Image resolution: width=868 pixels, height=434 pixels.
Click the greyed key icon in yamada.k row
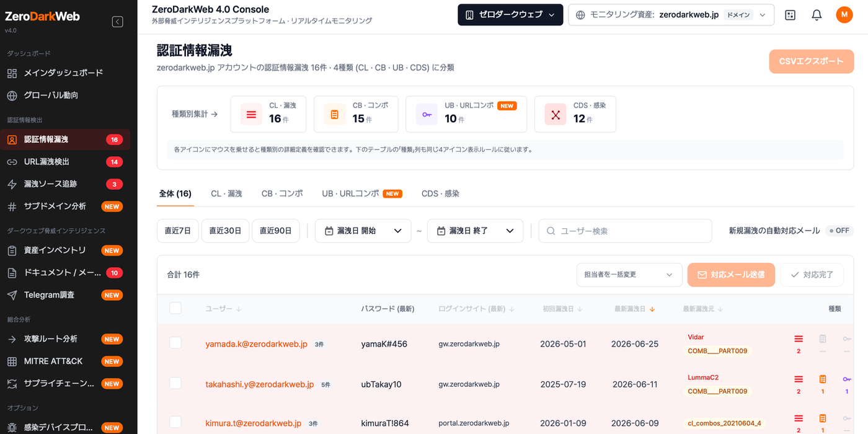tap(847, 339)
